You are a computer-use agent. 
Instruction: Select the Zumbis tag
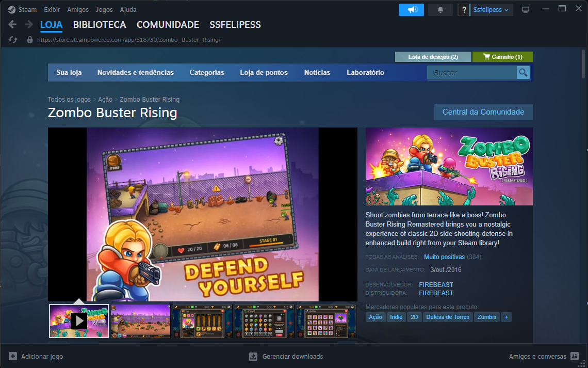click(x=487, y=317)
